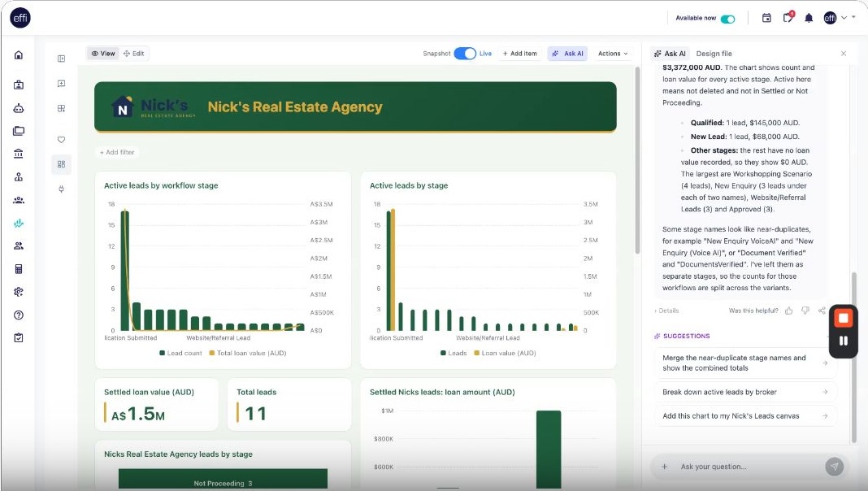868x491 pixels.
Task: Choose suggestion to merge near-duplicate stage names
Action: pos(745,363)
